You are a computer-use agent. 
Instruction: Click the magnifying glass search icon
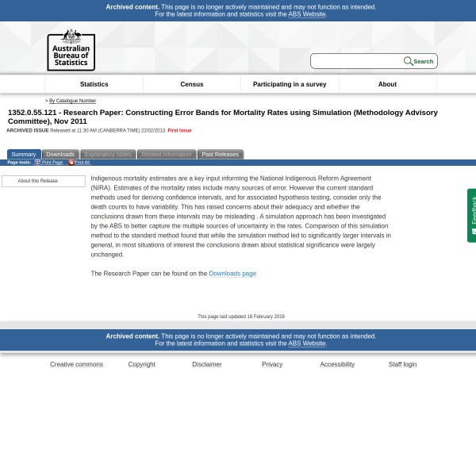coord(408,61)
